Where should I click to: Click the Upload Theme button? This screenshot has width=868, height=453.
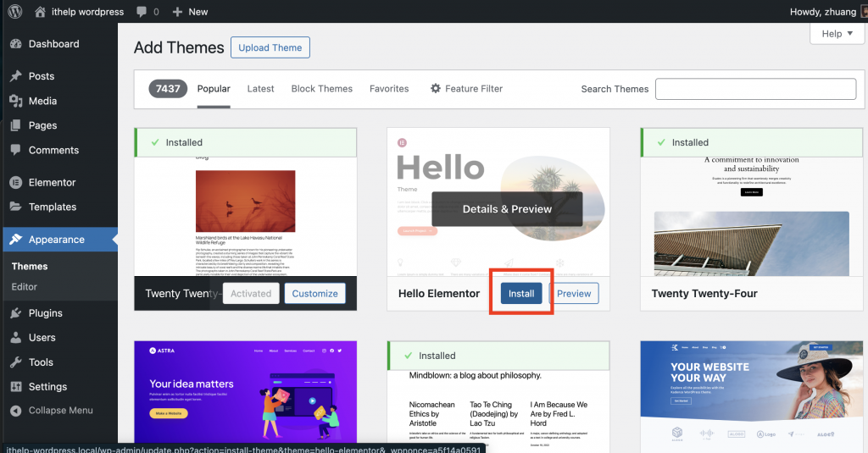[x=270, y=47]
